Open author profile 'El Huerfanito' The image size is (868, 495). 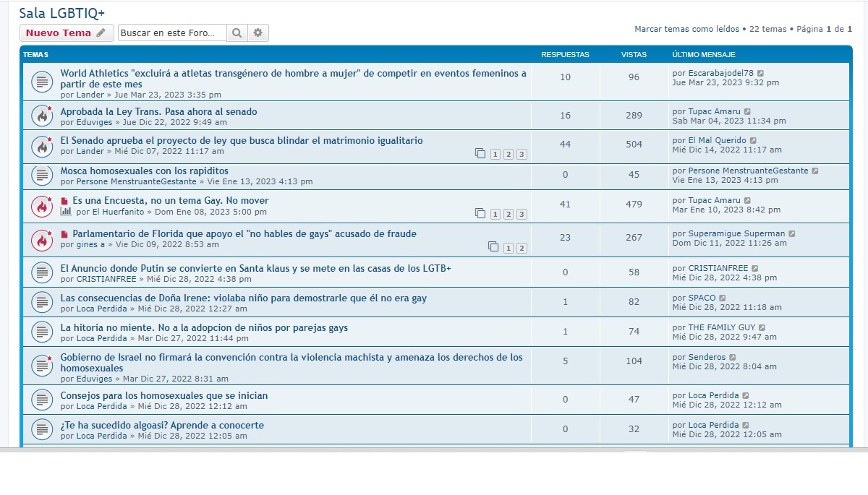[x=118, y=212]
